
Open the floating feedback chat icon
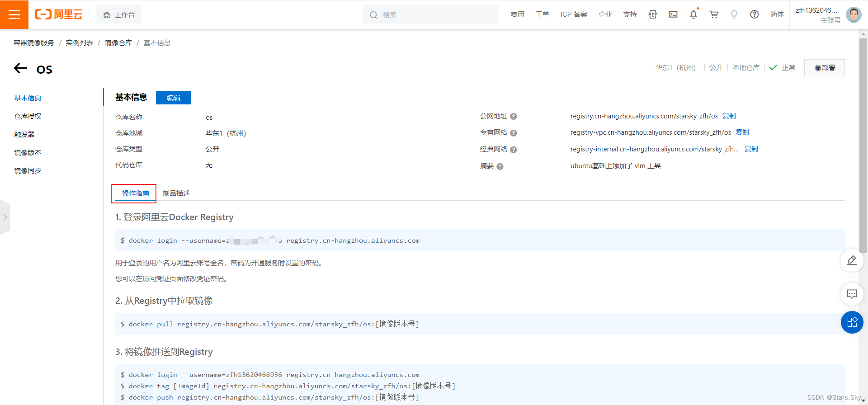(852, 294)
